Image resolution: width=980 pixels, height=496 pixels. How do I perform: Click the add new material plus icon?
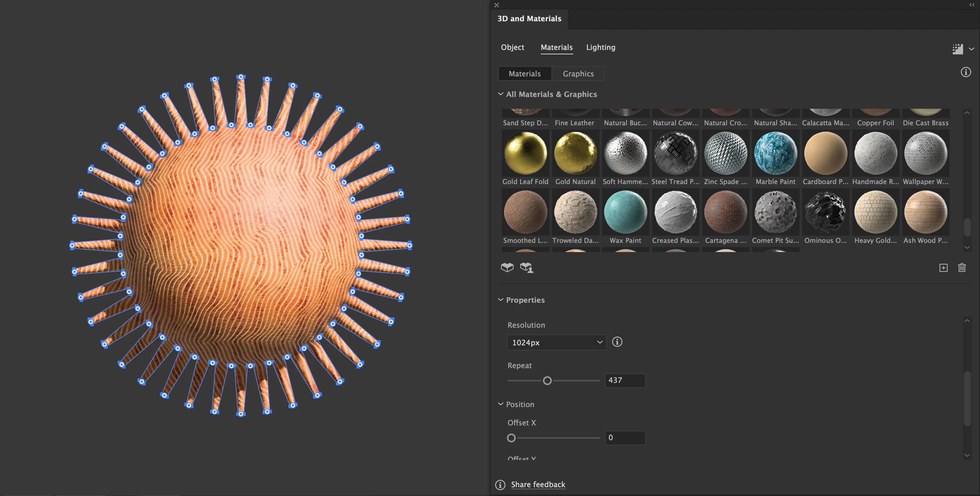943,268
